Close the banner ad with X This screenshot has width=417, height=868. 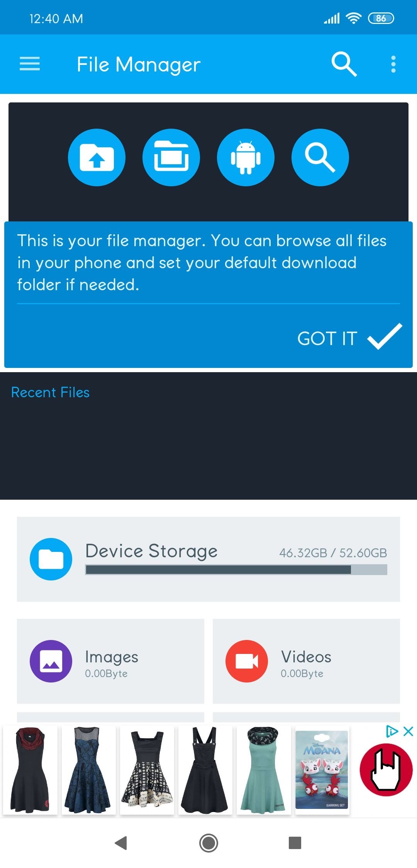tap(408, 731)
